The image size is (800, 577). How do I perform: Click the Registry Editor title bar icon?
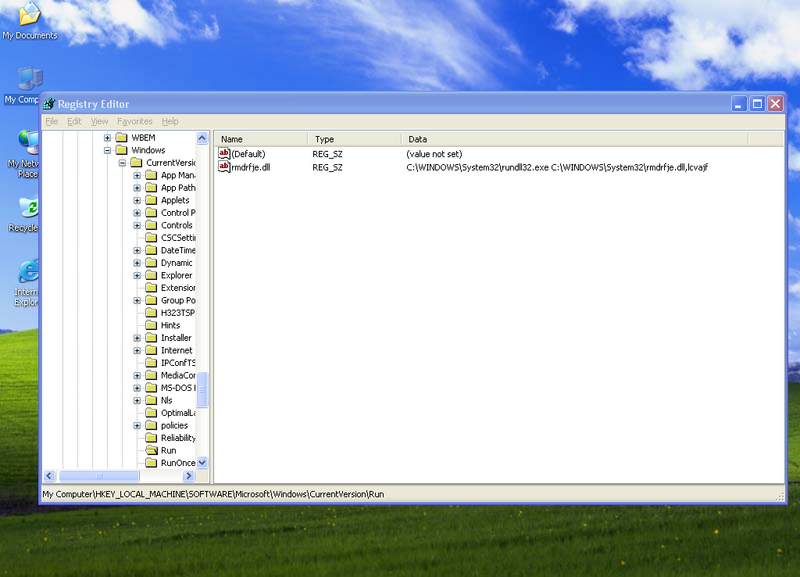pos(49,104)
